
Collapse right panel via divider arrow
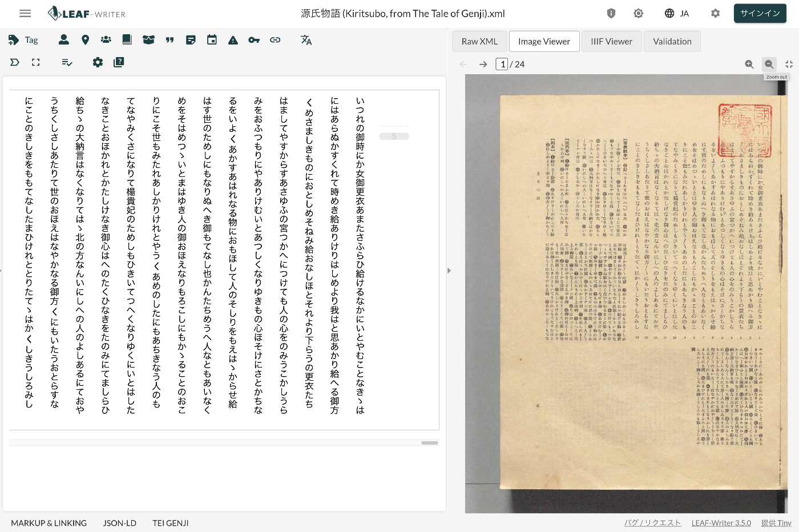tap(449, 271)
